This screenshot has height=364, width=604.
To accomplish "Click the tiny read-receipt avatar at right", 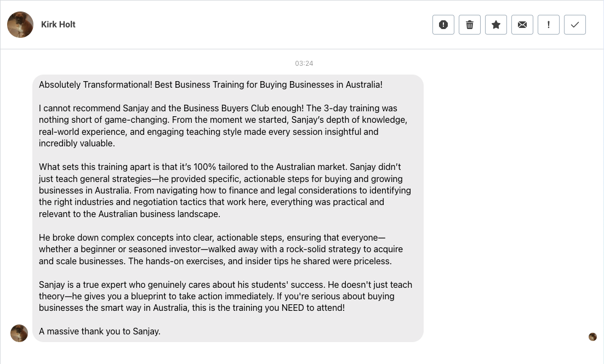I will [x=592, y=337].
